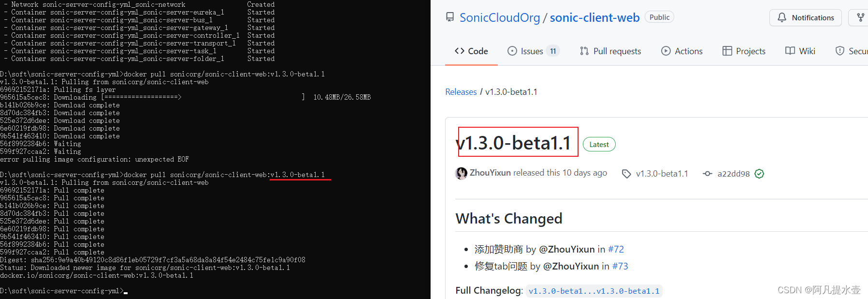868x299 pixels.
Task: Click the "965615a5cec8: Downloading" progress line
Action: (x=186, y=97)
